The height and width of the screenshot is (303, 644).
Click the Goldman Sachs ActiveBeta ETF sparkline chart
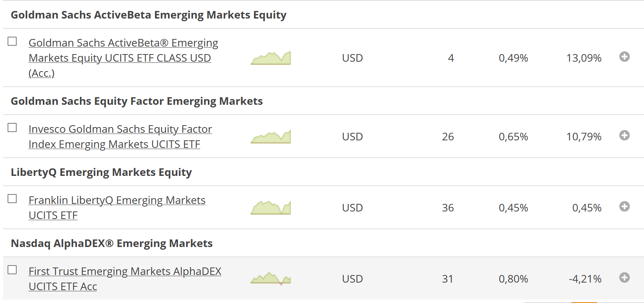[271, 58]
